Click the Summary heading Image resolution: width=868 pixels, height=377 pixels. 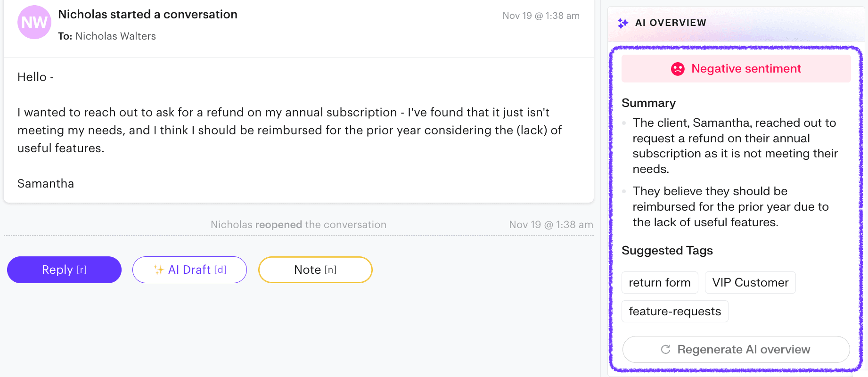pyautogui.click(x=649, y=103)
